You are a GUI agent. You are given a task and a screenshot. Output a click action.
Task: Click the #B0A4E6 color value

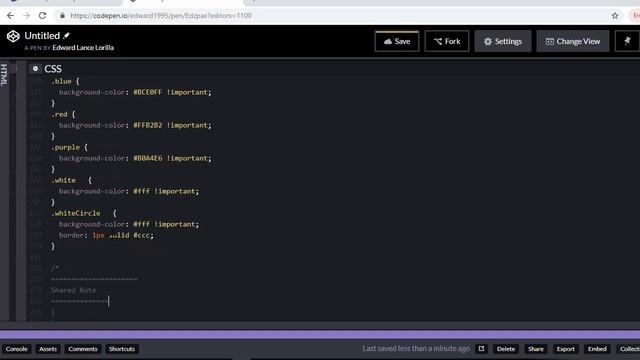(x=148, y=158)
